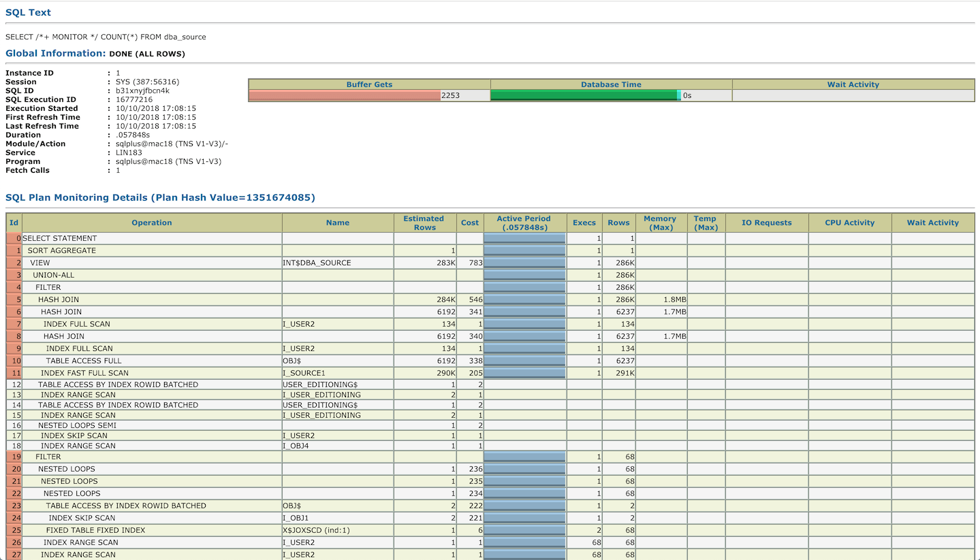Screen dimensions: 980x560
Task: Click the Temp (Max) column header
Action: (706, 223)
